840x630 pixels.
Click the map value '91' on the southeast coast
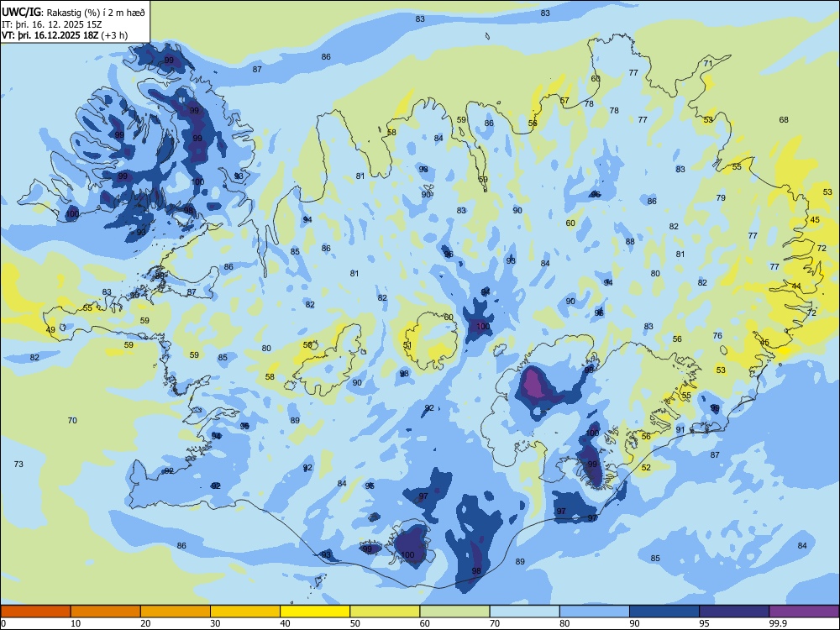(x=680, y=429)
